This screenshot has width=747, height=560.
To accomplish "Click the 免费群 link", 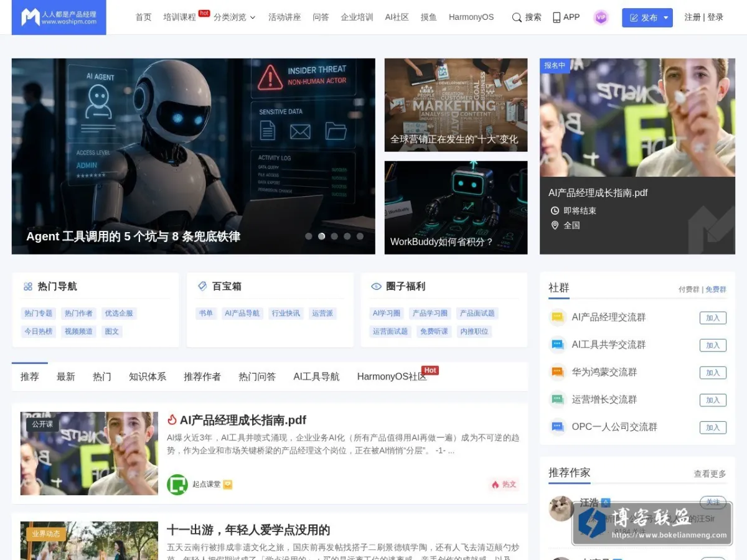I will [716, 289].
